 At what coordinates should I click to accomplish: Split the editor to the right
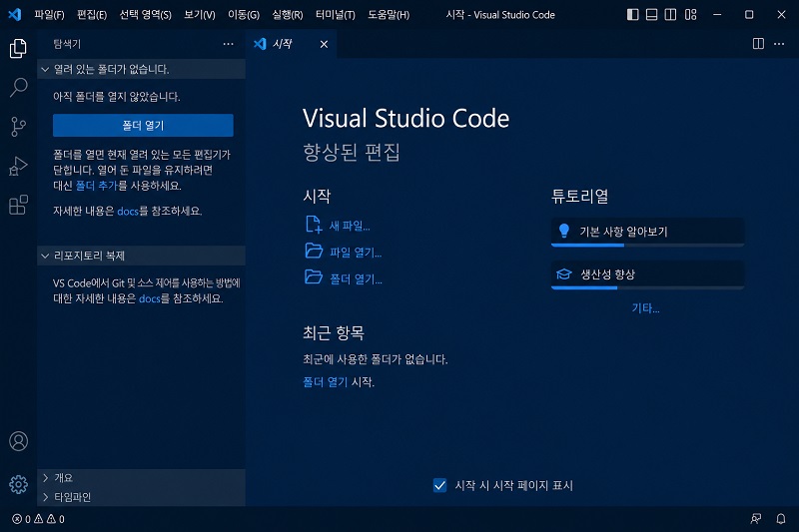758,44
